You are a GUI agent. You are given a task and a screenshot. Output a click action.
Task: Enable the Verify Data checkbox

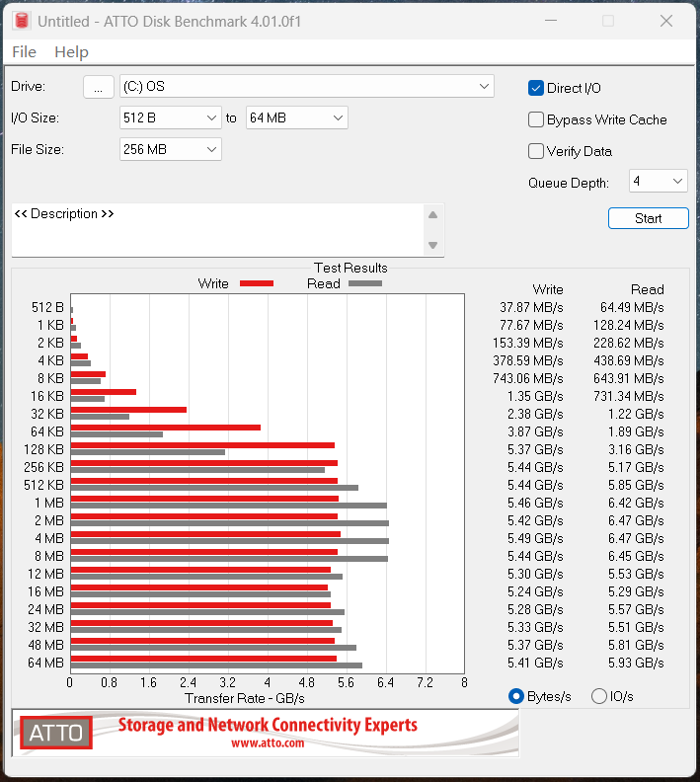(536, 151)
